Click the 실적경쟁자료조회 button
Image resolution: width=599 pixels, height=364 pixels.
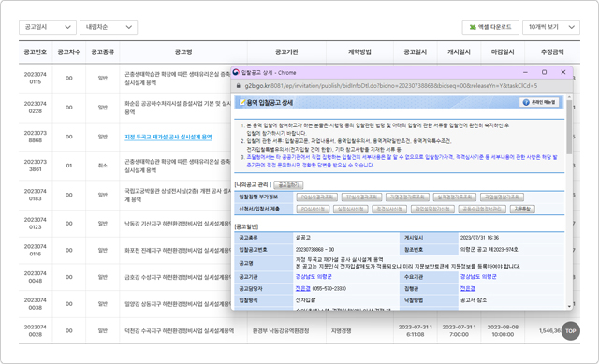pyautogui.click(x=455, y=197)
